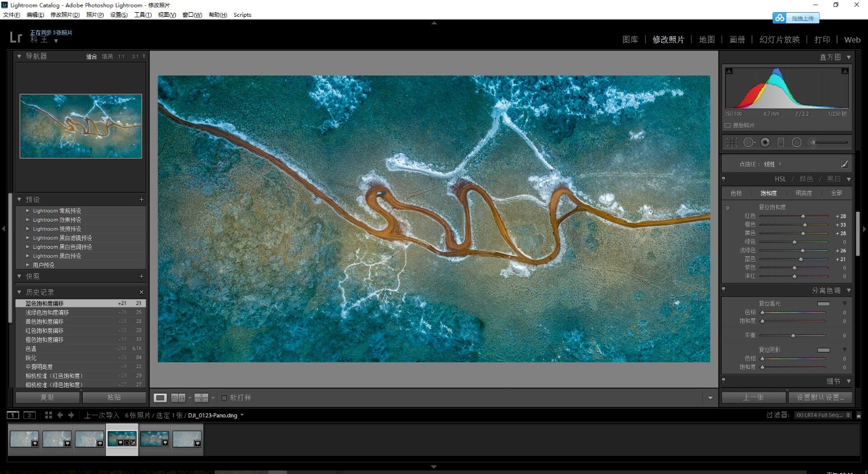Image resolution: width=868 pixels, height=474 pixels.
Task: Click the Lr identity plate logo
Action: tap(16, 38)
